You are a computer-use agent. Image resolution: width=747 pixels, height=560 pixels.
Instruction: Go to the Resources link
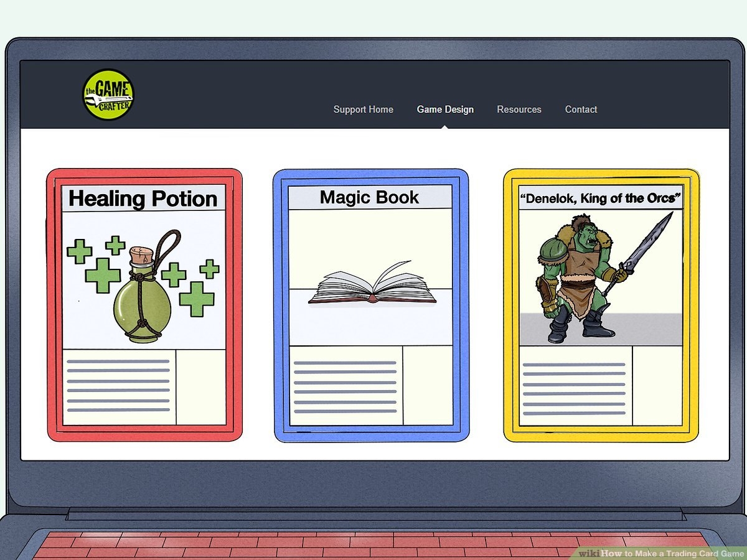click(x=519, y=110)
